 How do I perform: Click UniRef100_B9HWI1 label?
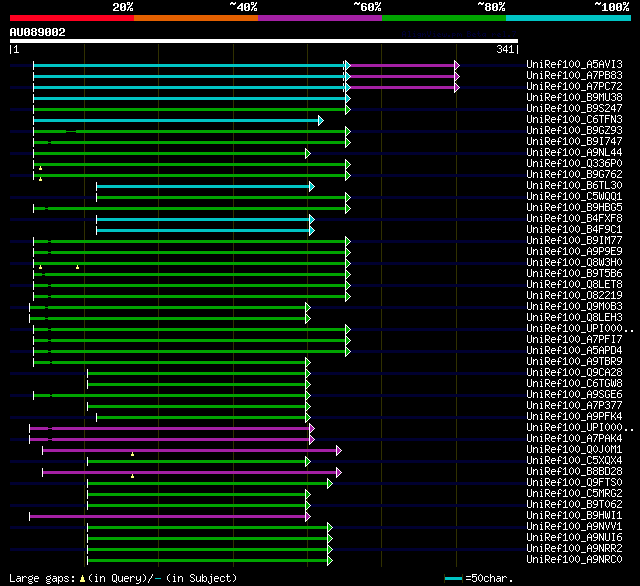tap(574, 516)
